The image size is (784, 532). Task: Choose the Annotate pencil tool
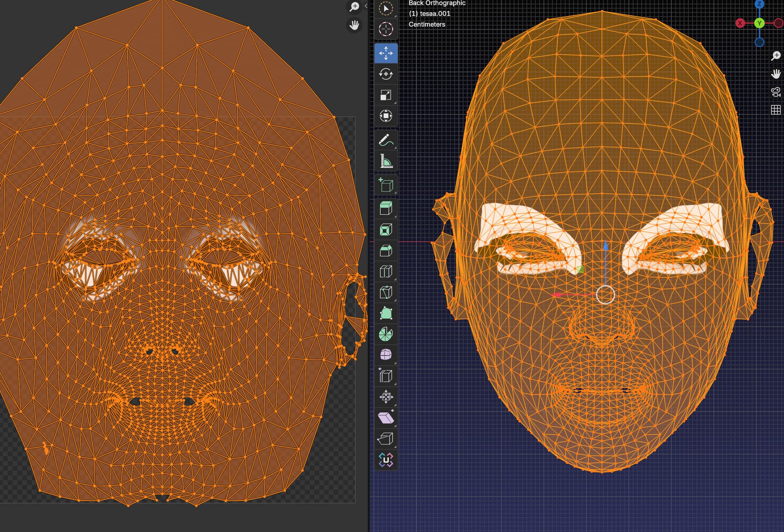[386, 140]
